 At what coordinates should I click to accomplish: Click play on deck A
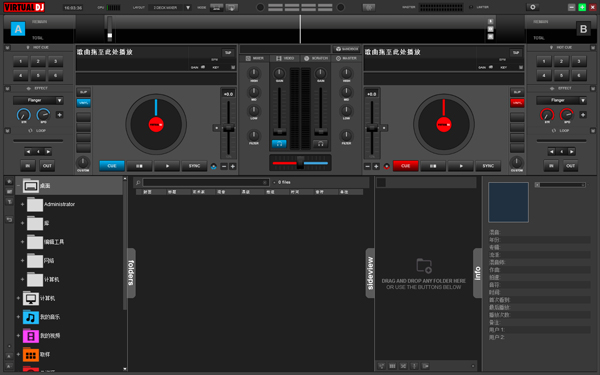[x=167, y=166]
